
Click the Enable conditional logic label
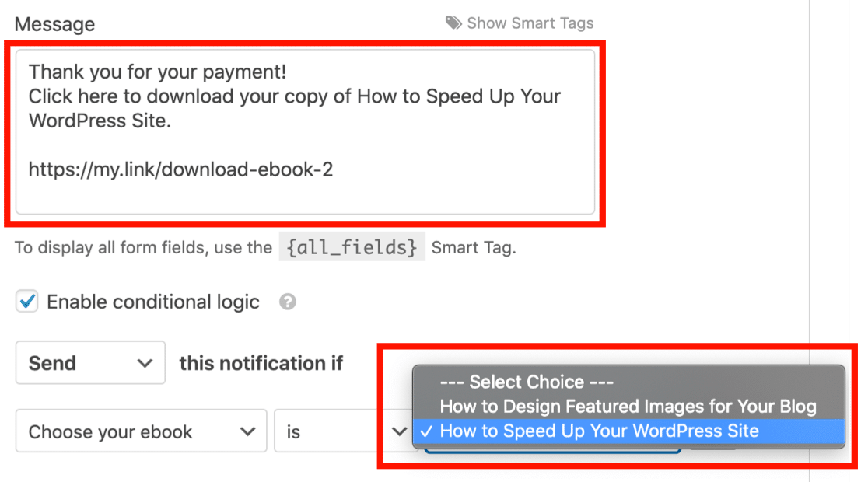pyautogui.click(x=152, y=302)
